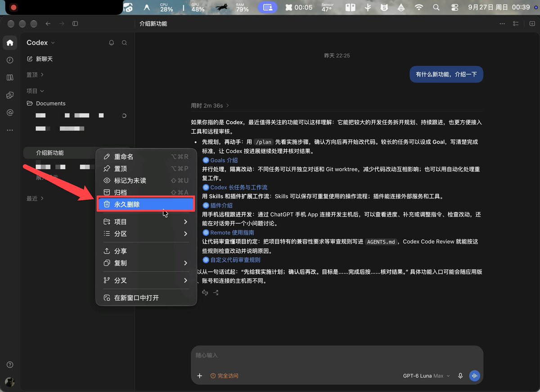Click the new window plus icon top right

[532, 23]
